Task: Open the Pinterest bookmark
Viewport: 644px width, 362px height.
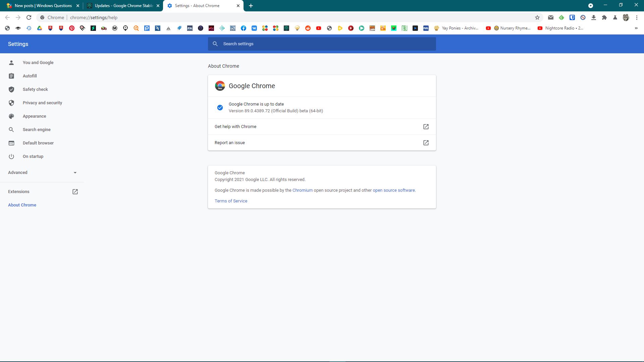Action: click(72, 28)
